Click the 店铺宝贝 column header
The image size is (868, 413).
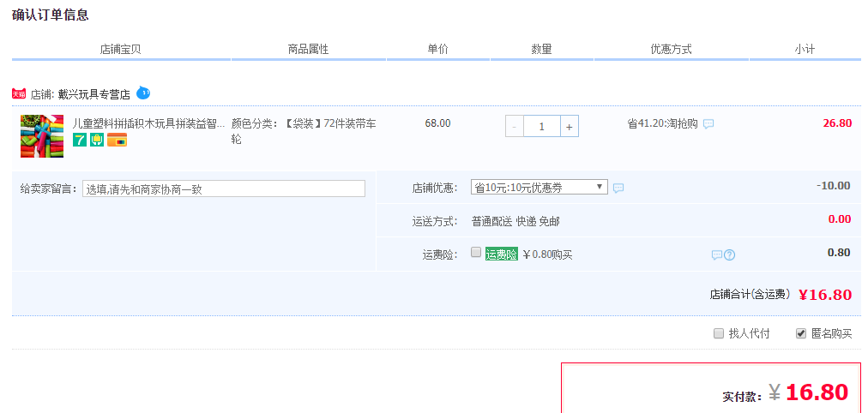click(x=121, y=49)
